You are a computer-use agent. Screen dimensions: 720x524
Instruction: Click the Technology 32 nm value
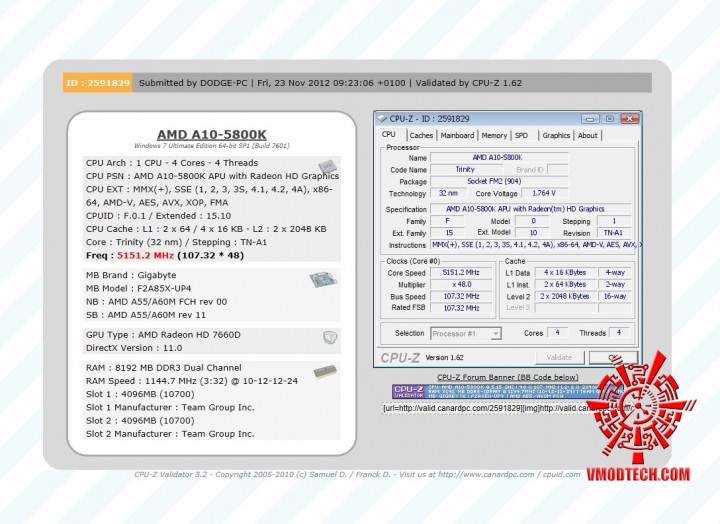[448, 193]
